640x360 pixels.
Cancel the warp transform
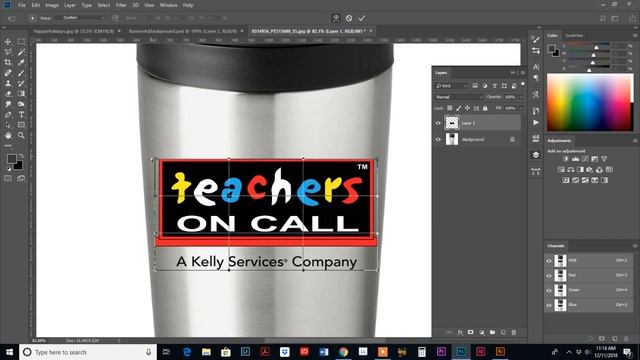pos(349,18)
